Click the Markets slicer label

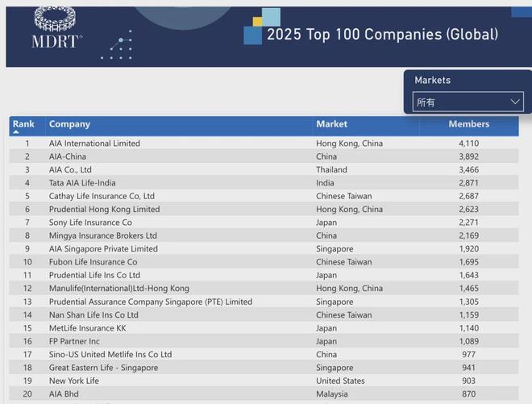pos(432,81)
